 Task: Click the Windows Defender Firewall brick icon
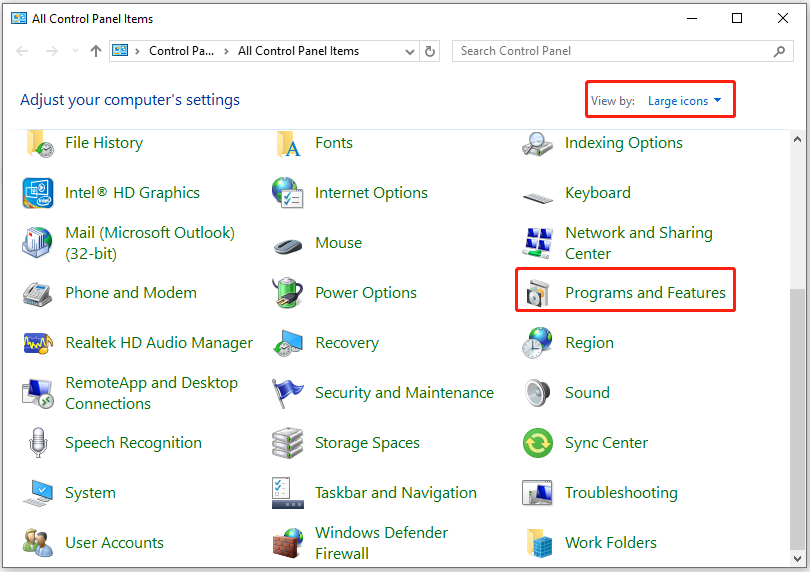288,543
